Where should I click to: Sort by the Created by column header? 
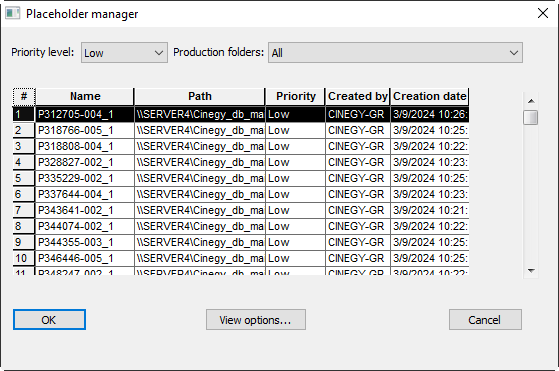[358, 97]
